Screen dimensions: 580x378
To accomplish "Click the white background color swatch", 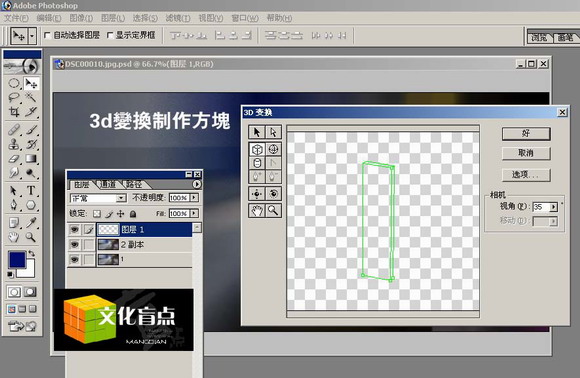I will tap(28, 271).
